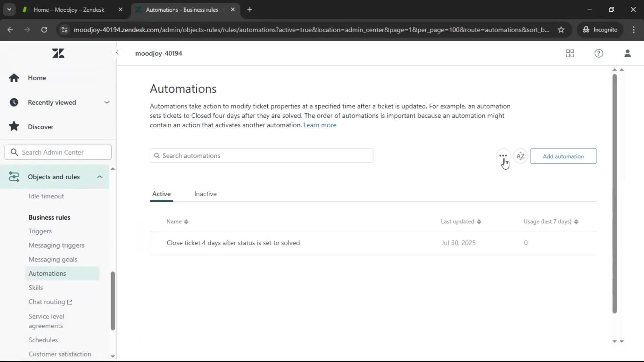Open the three-dot more options button
Screen dimensions: 644x362
click(x=503, y=156)
